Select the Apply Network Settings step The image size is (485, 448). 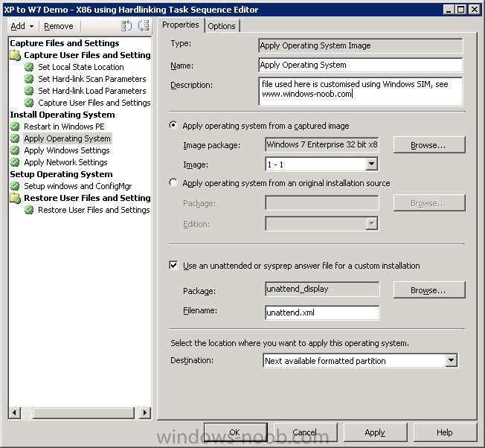click(65, 162)
